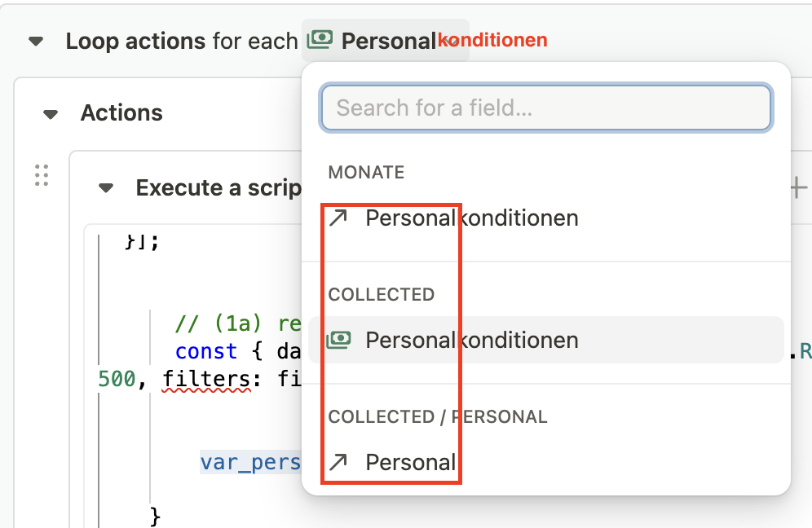
Task: Click the red-underlined filters word in code
Action: click(x=206, y=379)
